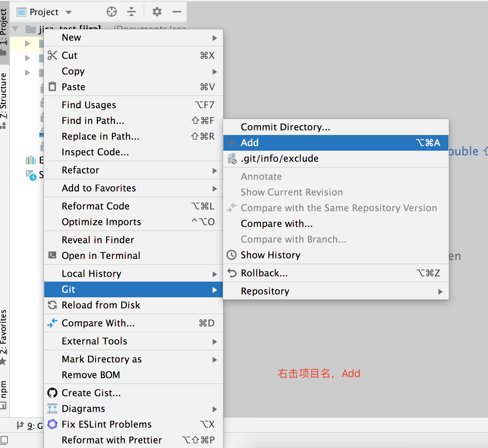Open the Local History submenu
This screenshot has height=448, width=488.
(x=133, y=273)
